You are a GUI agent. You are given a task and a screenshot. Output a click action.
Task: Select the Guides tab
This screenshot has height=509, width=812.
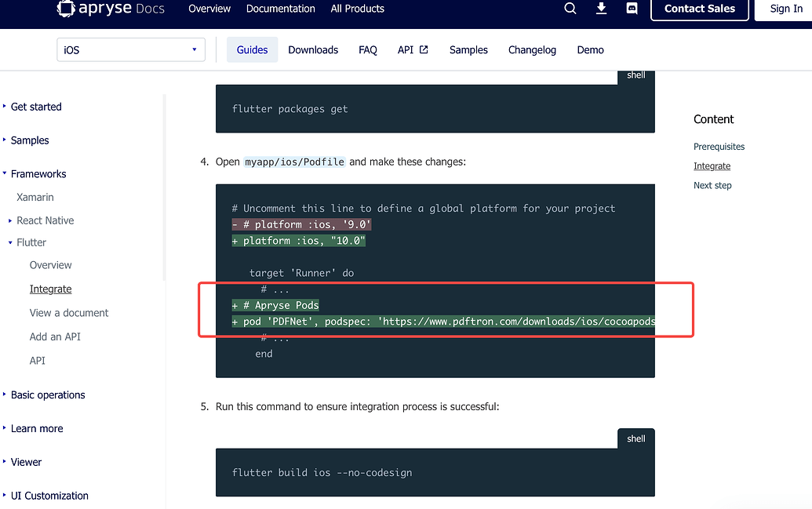tap(252, 49)
